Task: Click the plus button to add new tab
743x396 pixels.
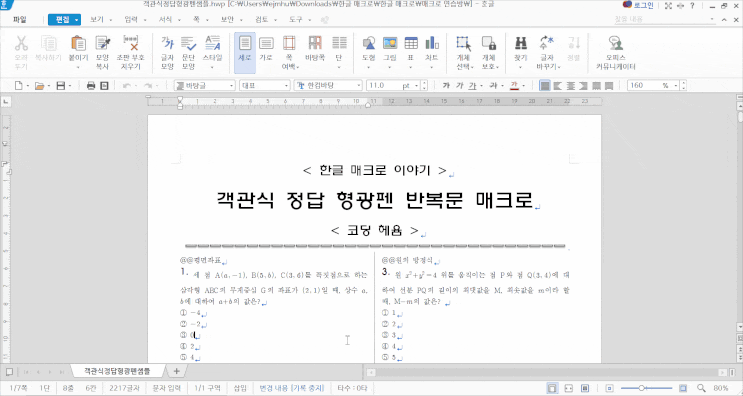Action: 177,371
